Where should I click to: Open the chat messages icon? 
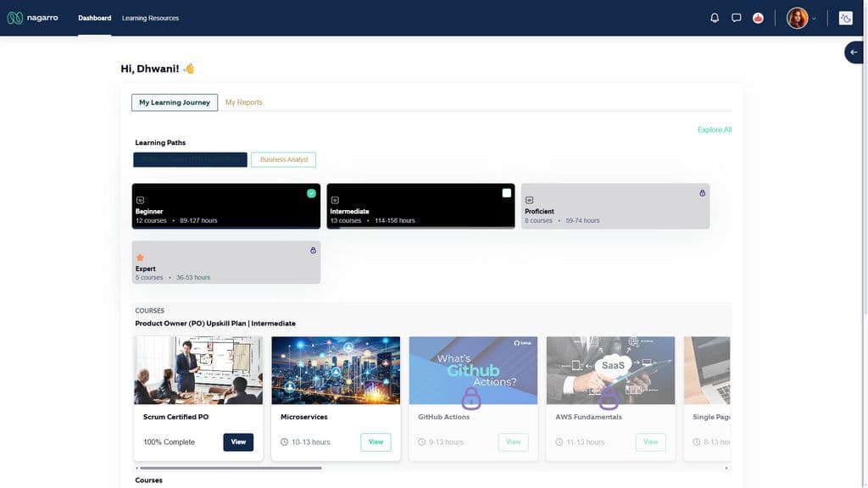737,18
